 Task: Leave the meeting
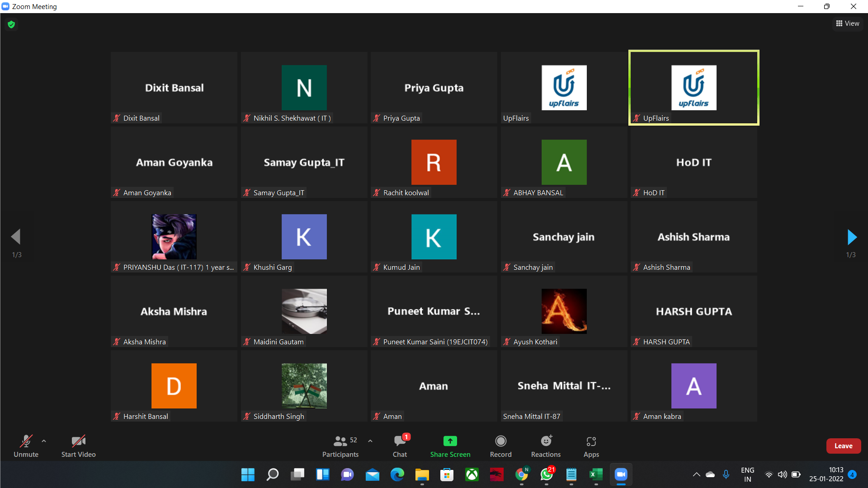843,446
